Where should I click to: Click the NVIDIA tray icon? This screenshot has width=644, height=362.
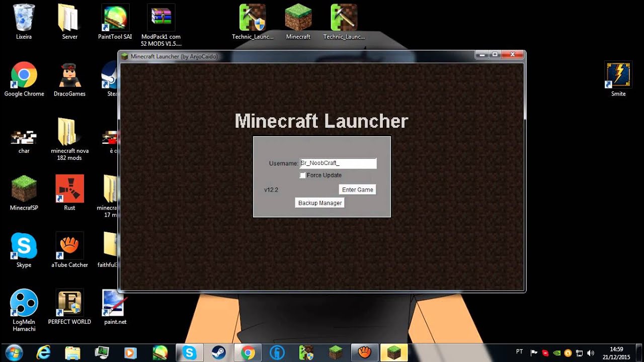tap(557, 353)
